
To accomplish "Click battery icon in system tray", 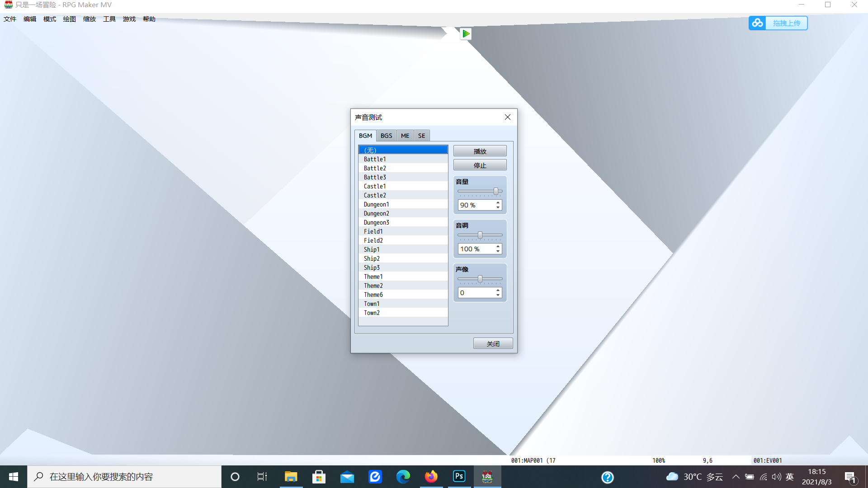I will (x=750, y=477).
